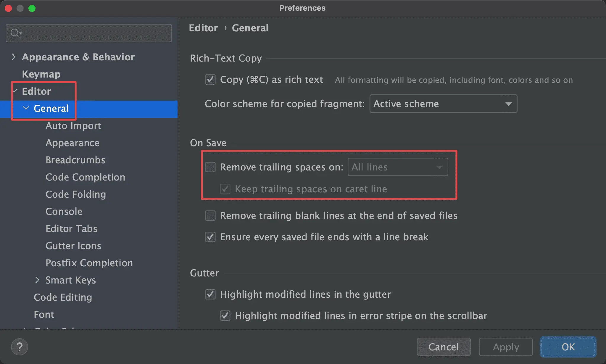Open the All lines dropdown
The height and width of the screenshot is (364, 606).
pyautogui.click(x=397, y=167)
